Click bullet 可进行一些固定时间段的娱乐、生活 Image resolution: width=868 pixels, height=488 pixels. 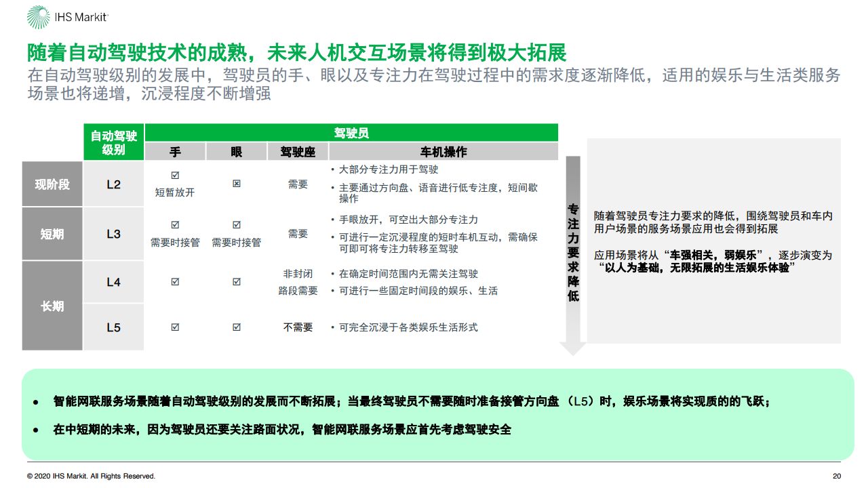418,291
